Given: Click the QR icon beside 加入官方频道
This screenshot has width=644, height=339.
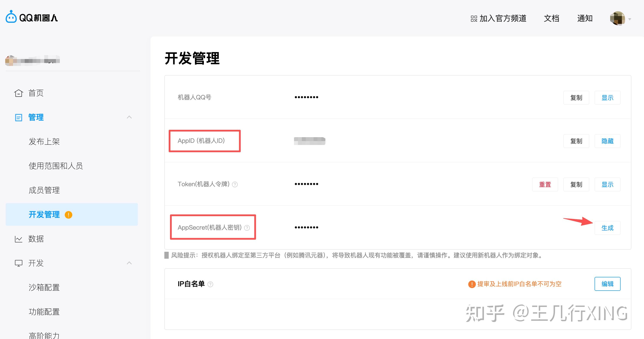Looking at the screenshot, I should (x=474, y=19).
